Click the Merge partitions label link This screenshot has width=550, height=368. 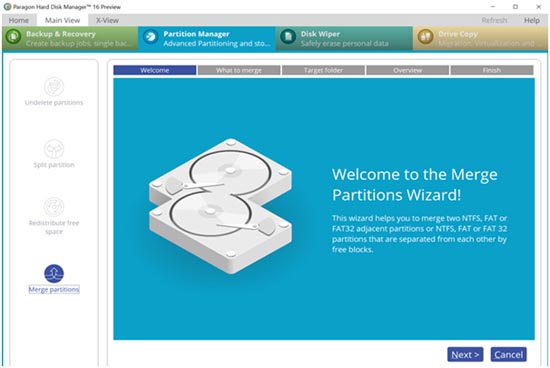54,289
